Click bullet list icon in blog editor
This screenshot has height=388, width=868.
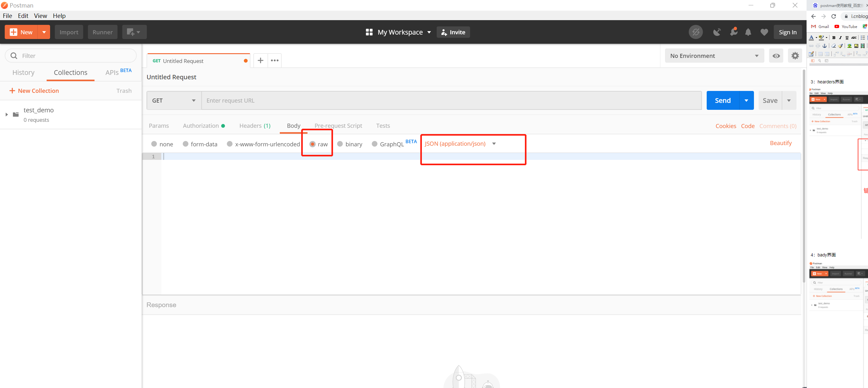pos(863,37)
